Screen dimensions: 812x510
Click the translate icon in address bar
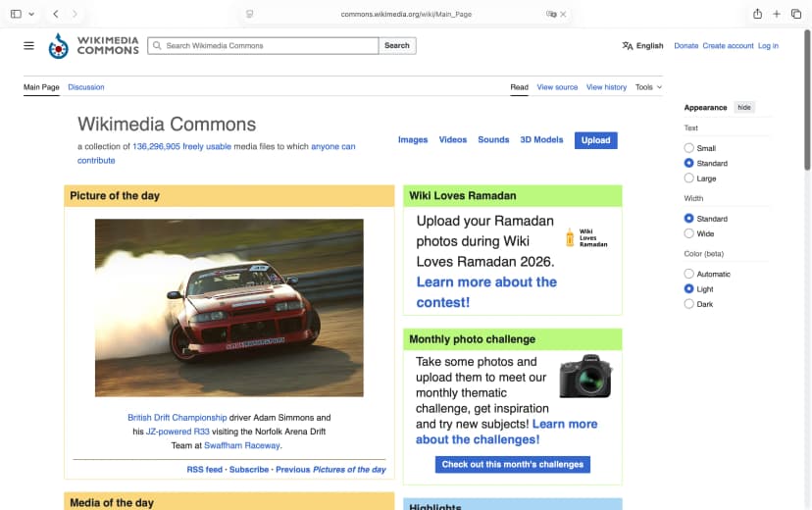coord(551,15)
